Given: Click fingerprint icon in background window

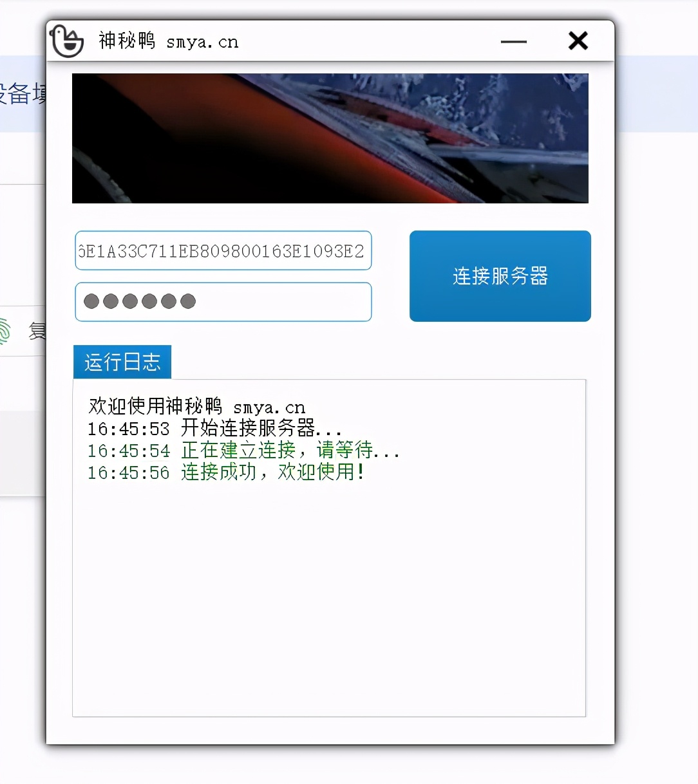Looking at the screenshot, I should tap(4, 331).
